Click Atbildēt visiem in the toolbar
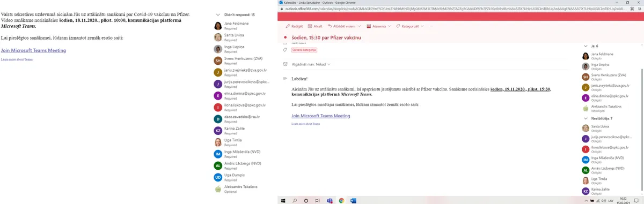Screen dimensions: 644x204 (344, 26)
